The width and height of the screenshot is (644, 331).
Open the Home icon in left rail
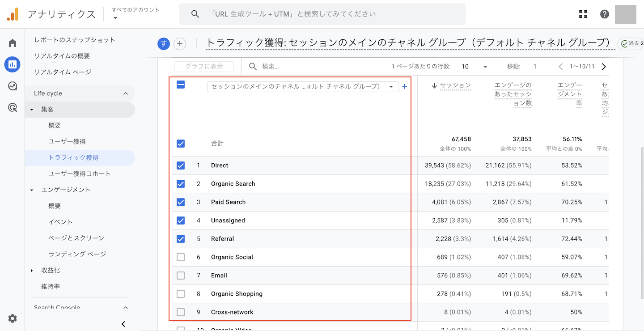click(13, 43)
